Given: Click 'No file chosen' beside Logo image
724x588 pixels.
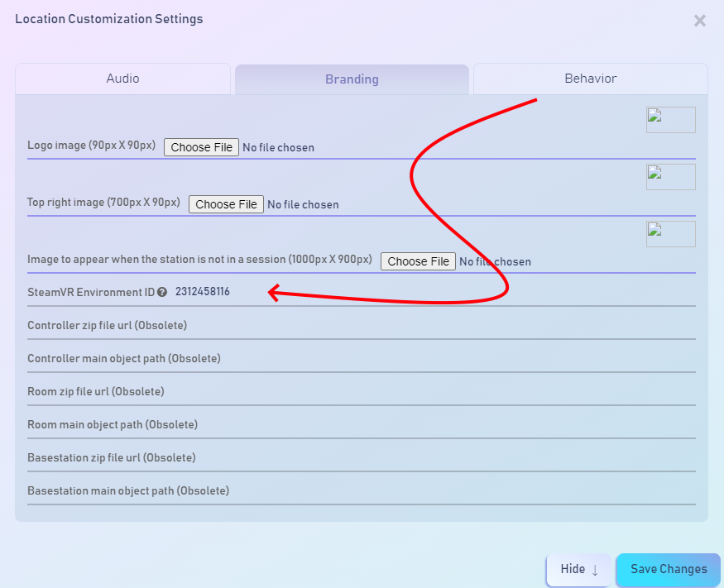Looking at the screenshot, I should [x=278, y=148].
